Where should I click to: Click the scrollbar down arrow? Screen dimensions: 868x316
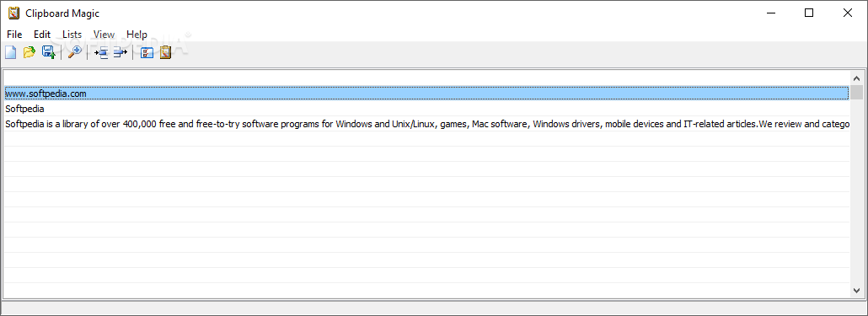coord(857,290)
